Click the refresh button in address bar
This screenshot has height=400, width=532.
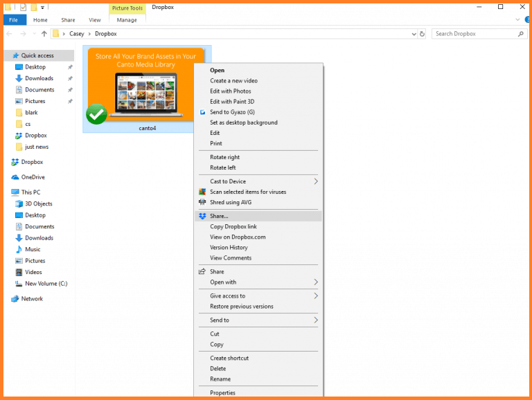(x=422, y=34)
